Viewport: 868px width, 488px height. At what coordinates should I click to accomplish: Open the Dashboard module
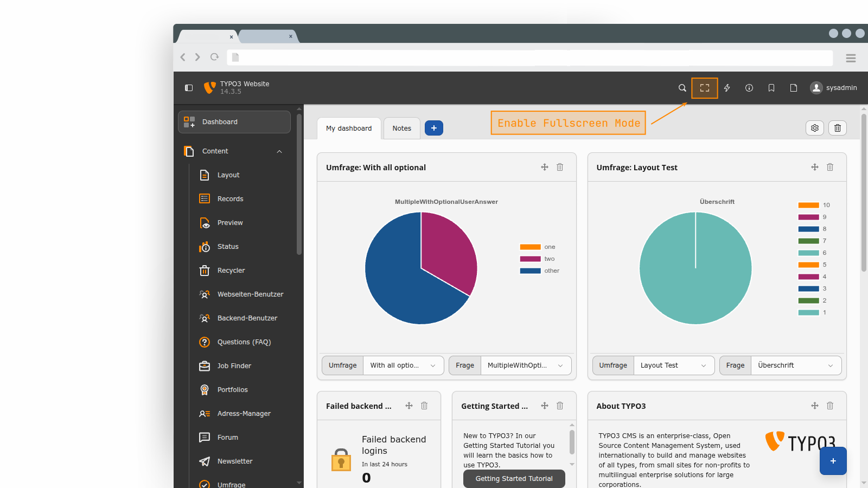pyautogui.click(x=234, y=122)
